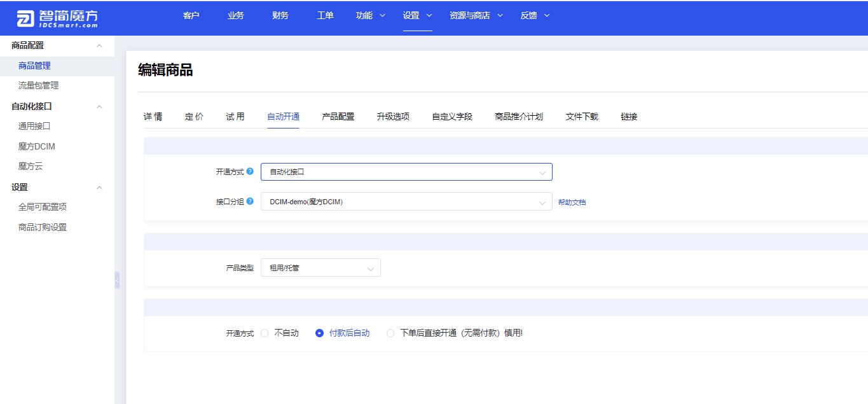Open the 帮助文档 link
Viewport: 868px width, 404px height.
[572, 202]
